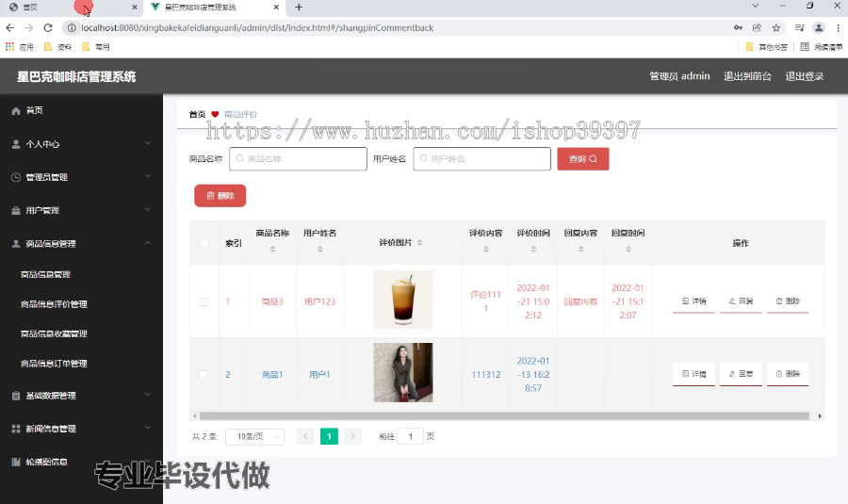This screenshot has width=848, height=504.
Task: Click the red 查询 search button
Action: click(583, 159)
